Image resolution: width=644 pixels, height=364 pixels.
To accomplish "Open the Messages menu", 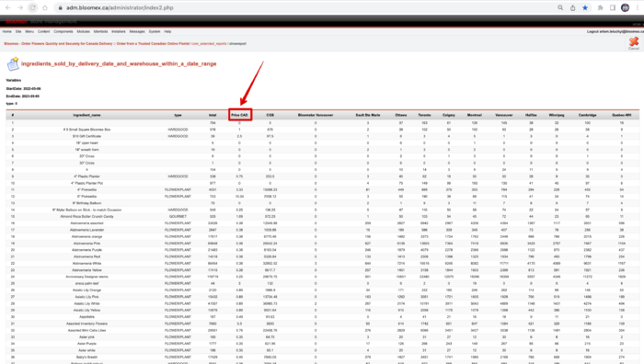I will tap(137, 31).
